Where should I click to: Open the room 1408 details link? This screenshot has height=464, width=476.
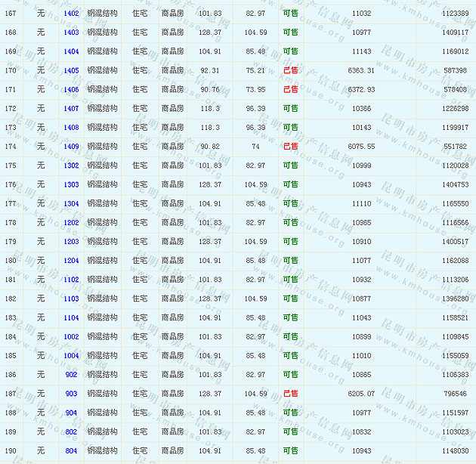pyautogui.click(x=71, y=128)
